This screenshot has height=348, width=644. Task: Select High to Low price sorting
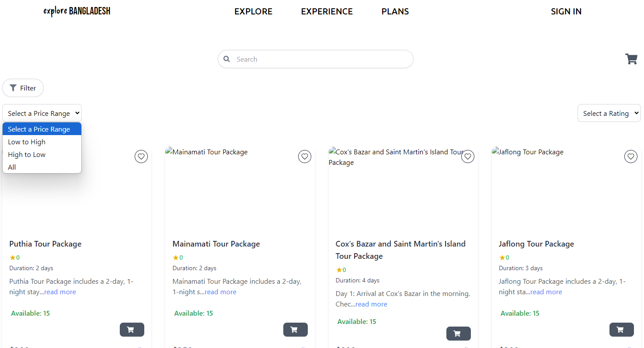tap(27, 154)
